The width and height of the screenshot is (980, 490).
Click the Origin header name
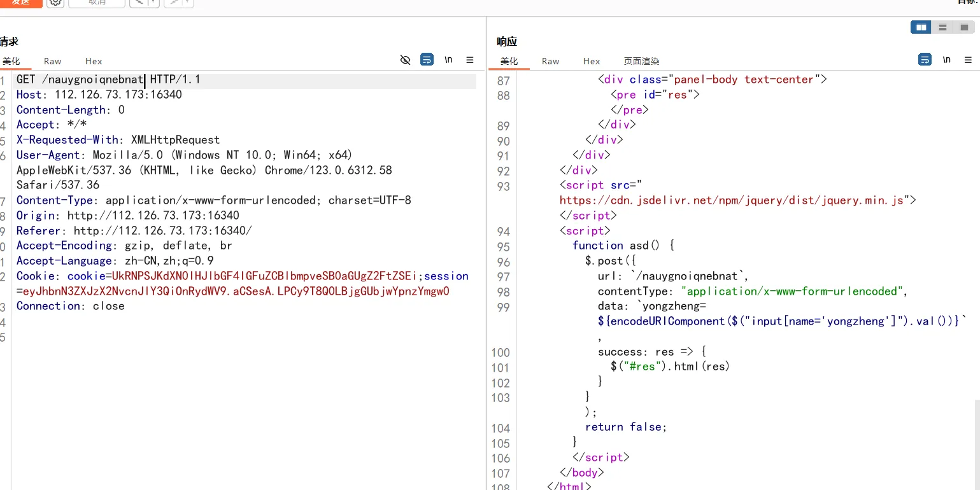[x=36, y=216]
